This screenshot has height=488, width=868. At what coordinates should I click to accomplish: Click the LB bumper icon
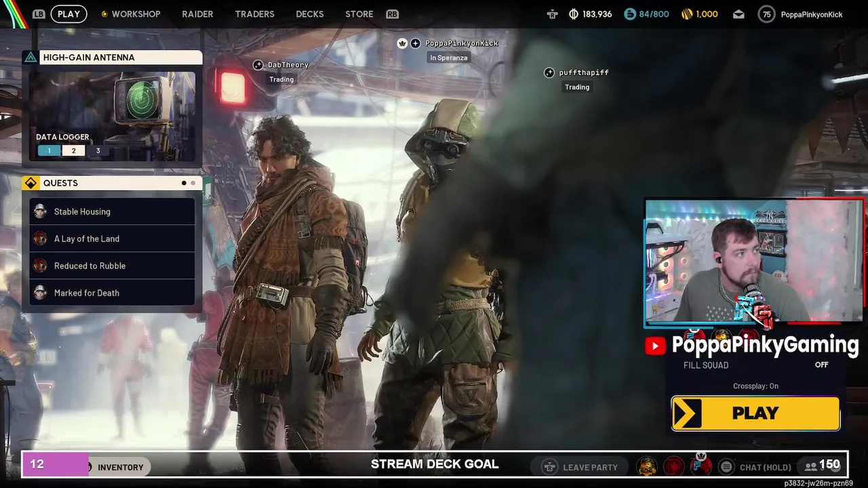point(39,14)
